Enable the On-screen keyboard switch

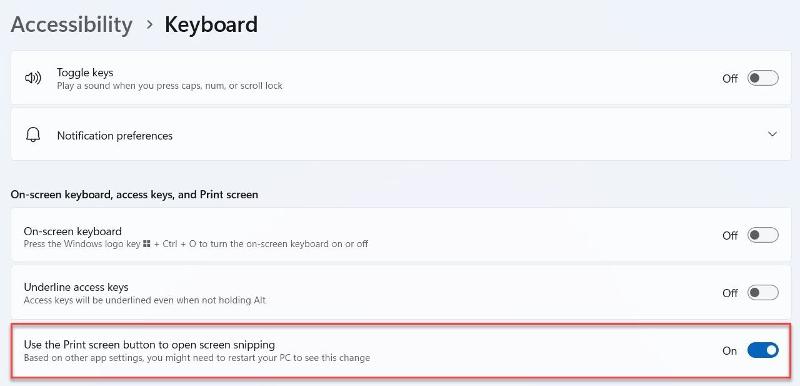763,235
